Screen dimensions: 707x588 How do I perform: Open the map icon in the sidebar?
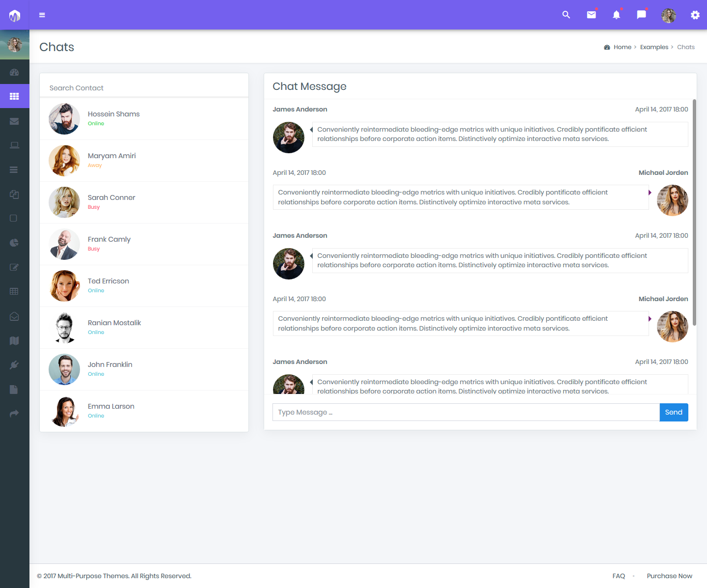[x=14, y=340]
